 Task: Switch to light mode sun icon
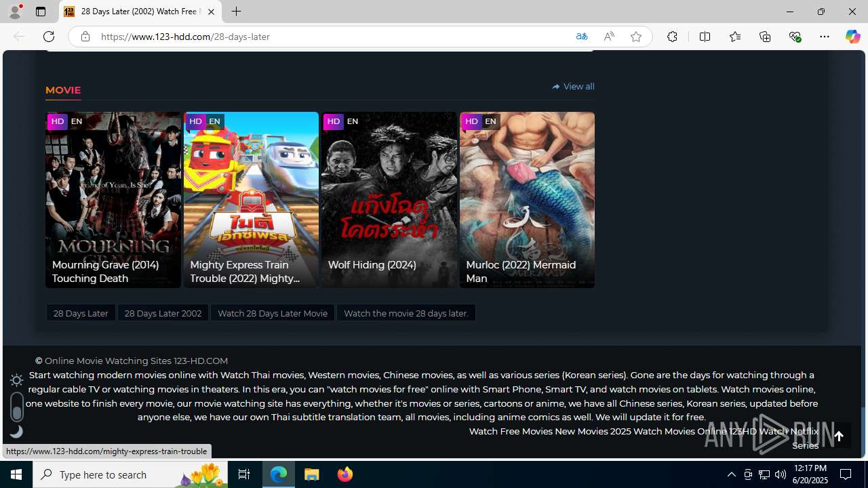(16, 380)
